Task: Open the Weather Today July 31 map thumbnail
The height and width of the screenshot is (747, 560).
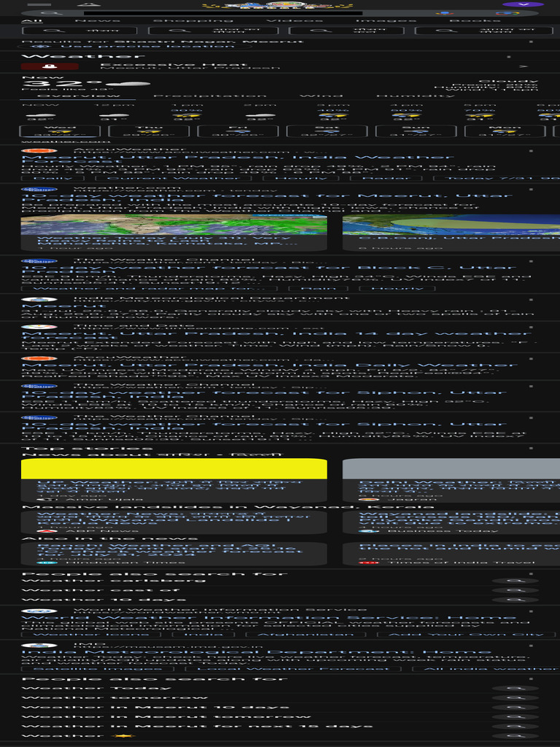Action: pyautogui.click(x=174, y=225)
